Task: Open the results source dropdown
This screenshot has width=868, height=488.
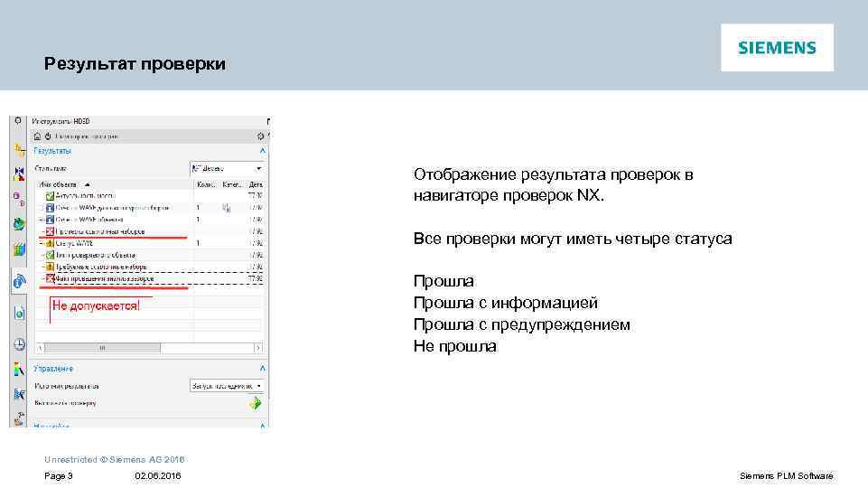Action: [x=227, y=386]
